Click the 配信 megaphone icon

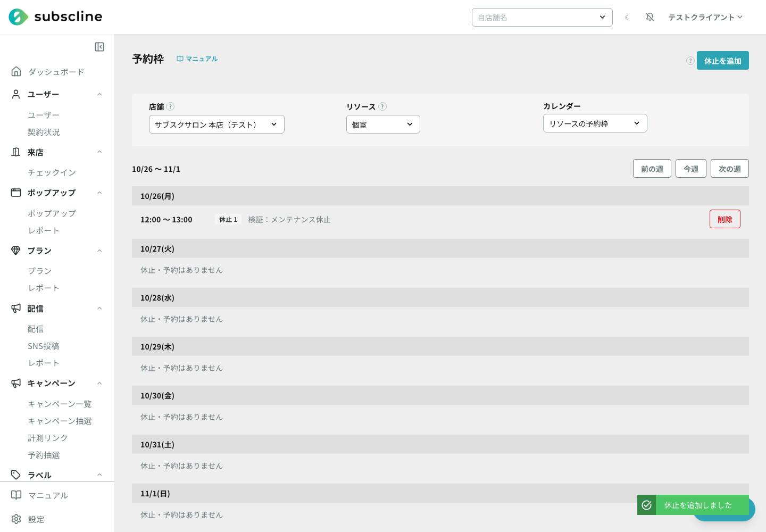pos(16,309)
